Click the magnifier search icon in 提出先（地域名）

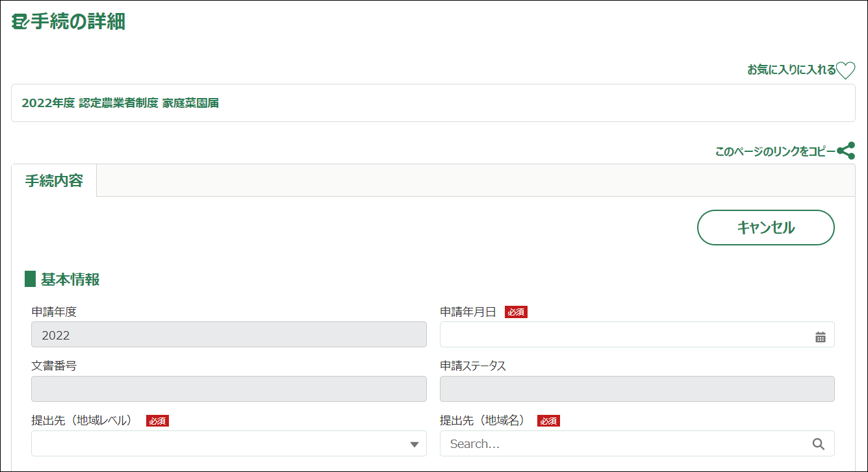[x=818, y=444]
